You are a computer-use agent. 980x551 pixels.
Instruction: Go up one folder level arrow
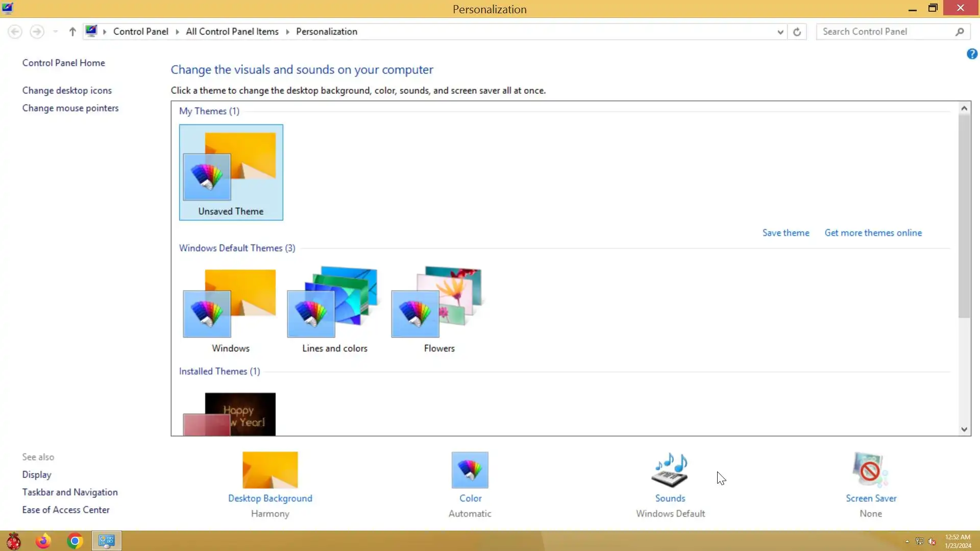(x=72, y=32)
